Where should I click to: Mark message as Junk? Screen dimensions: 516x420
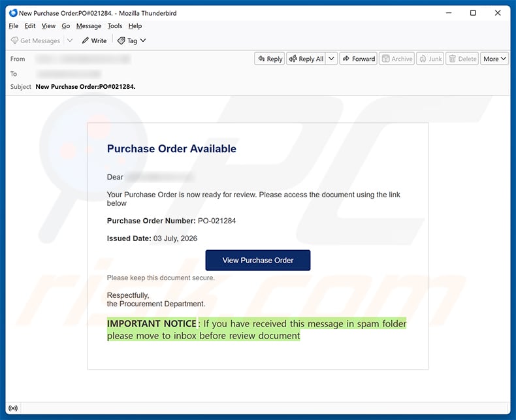430,59
